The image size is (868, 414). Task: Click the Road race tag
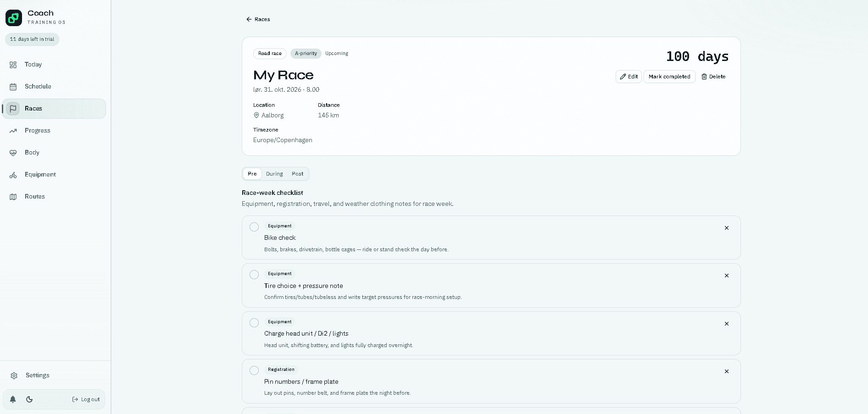coord(270,54)
